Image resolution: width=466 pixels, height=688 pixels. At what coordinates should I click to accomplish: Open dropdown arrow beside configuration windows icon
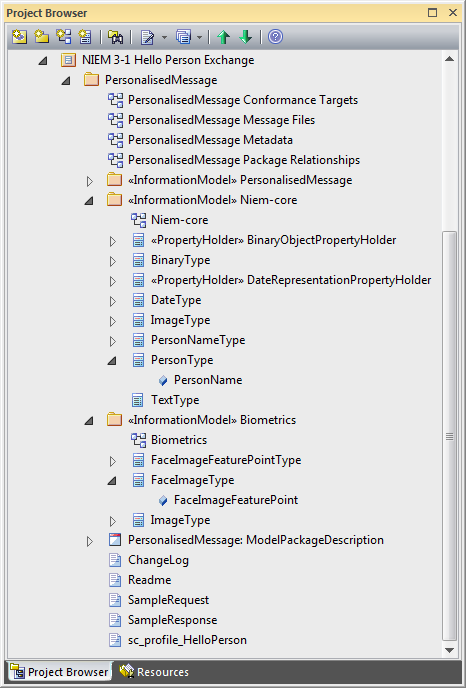click(199, 37)
